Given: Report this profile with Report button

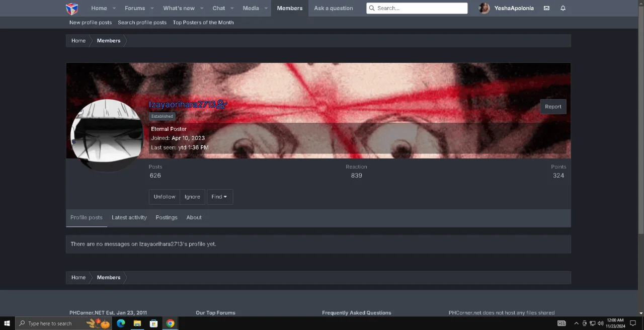Looking at the screenshot, I should click(553, 107).
